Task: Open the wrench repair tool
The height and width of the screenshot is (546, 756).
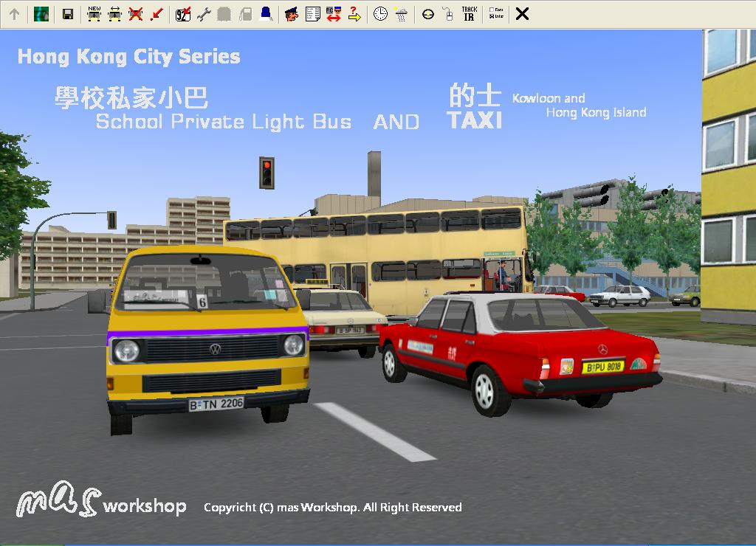Action: [x=204, y=13]
